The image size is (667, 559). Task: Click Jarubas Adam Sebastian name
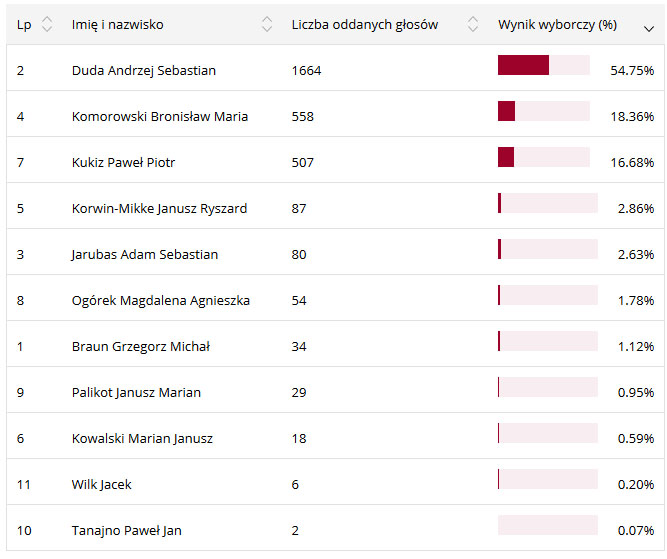145,254
